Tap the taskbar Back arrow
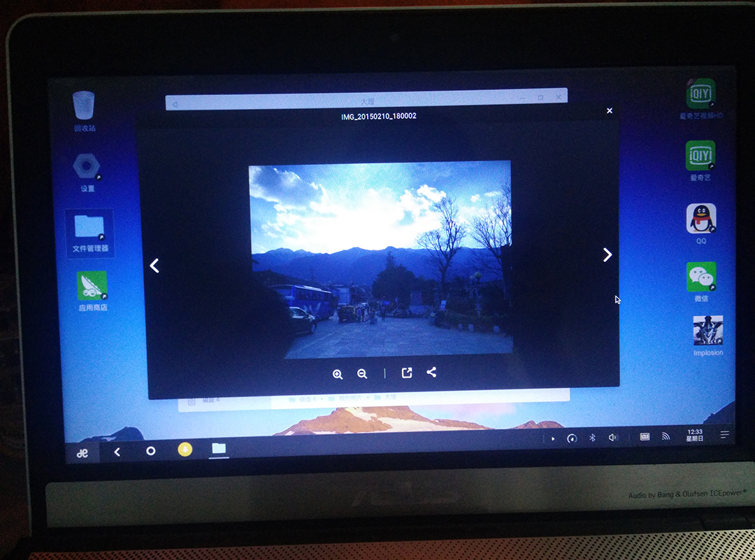Screen dimensions: 755x560 pos(117,452)
